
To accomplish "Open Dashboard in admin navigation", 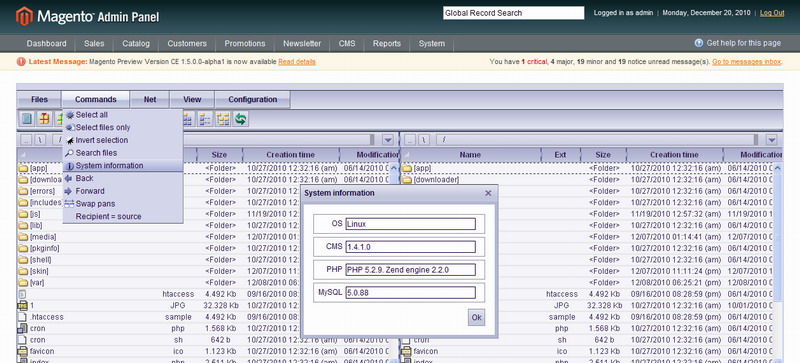I will point(46,43).
